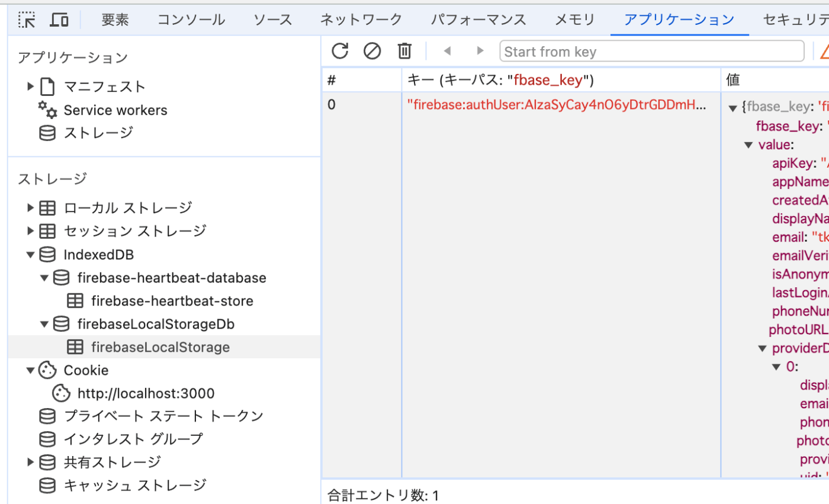Click the キー (キーパス) column header
Image resolution: width=829 pixels, height=504 pixels.
click(561, 80)
